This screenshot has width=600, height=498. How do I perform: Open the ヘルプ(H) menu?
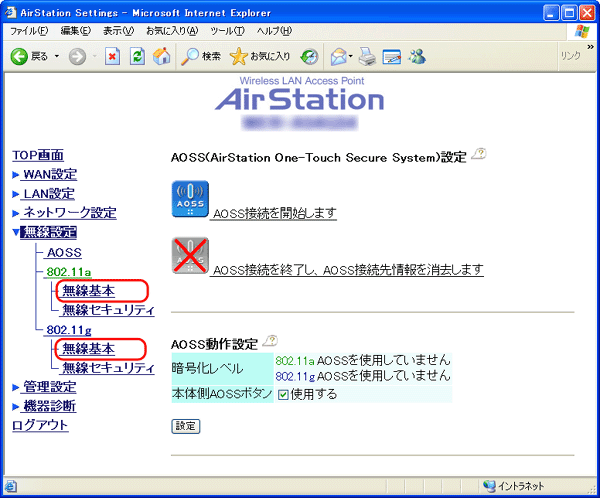[x=274, y=31]
